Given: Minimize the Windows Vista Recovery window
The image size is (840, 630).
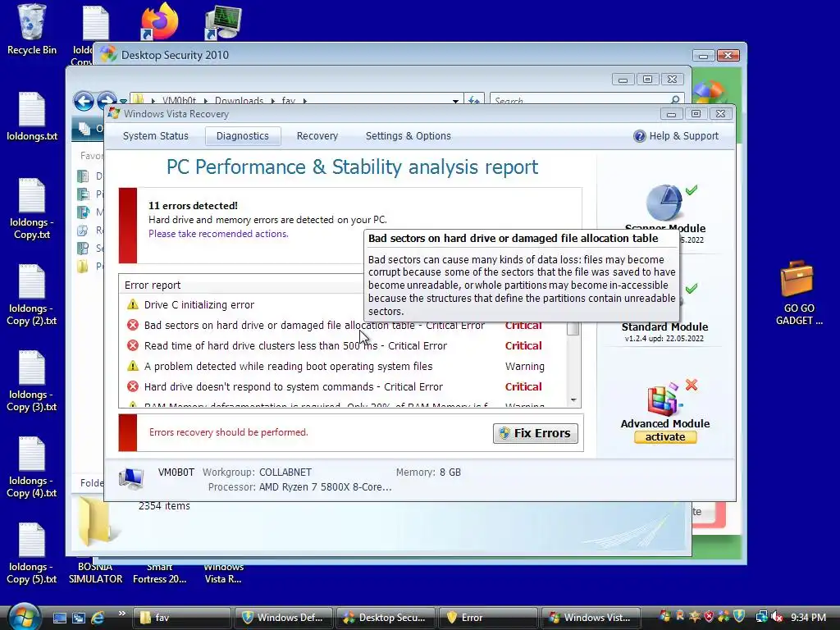Looking at the screenshot, I should coord(671,114).
